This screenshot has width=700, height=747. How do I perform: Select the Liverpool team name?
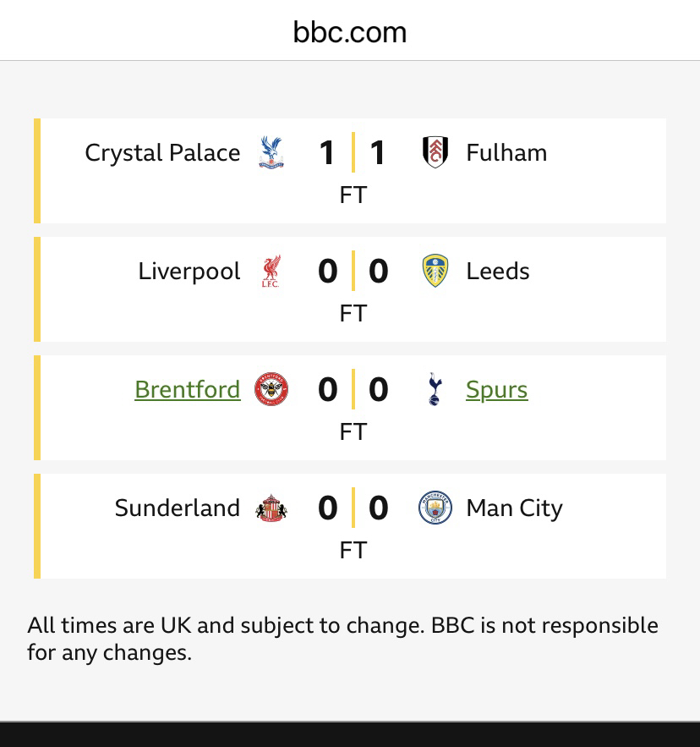(189, 271)
